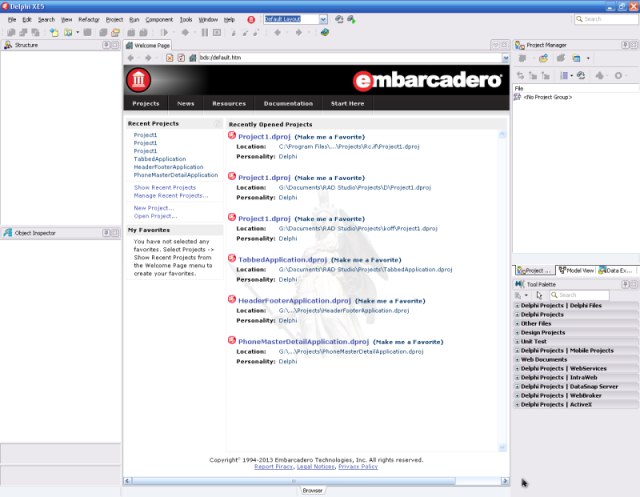Click the Open Project... link
The width and height of the screenshot is (640, 497).
click(155, 216)
